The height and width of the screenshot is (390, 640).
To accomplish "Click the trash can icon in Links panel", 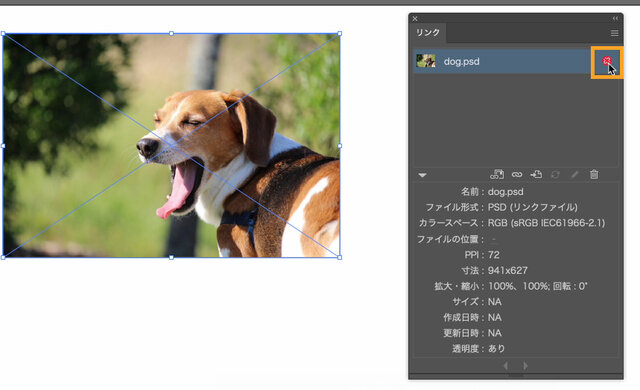I will pyautogui.click(x=594, y=175).
